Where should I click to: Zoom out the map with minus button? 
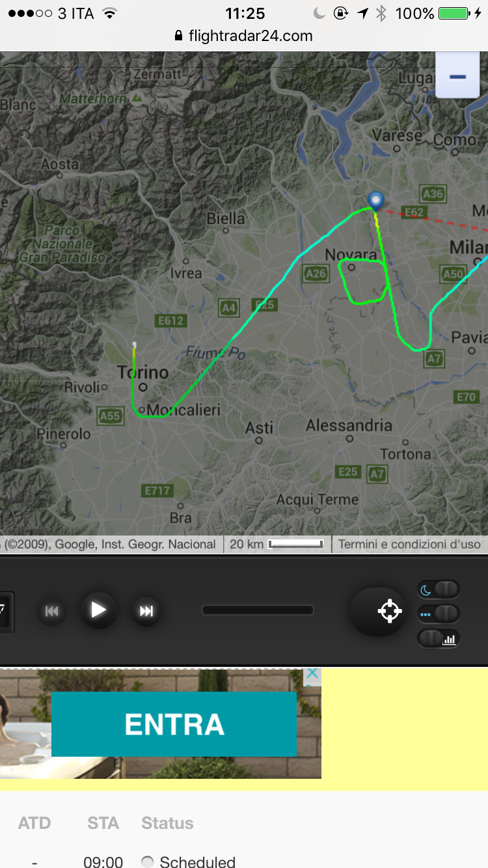tap(457, 77)
